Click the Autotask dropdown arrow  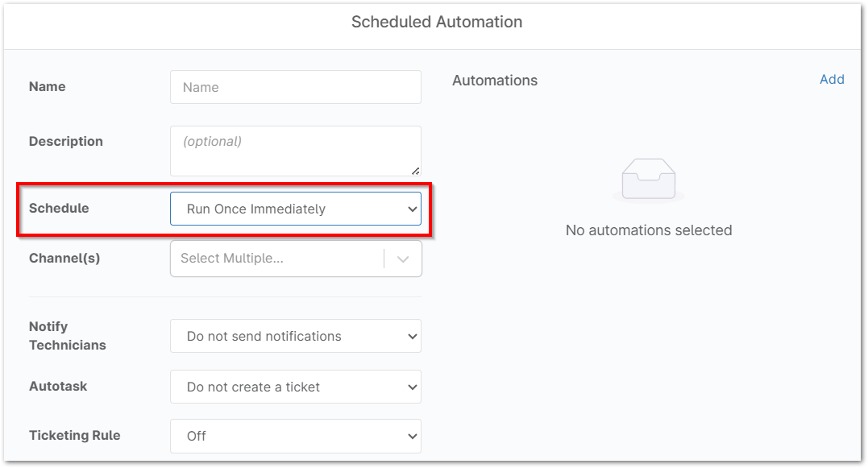412,387
